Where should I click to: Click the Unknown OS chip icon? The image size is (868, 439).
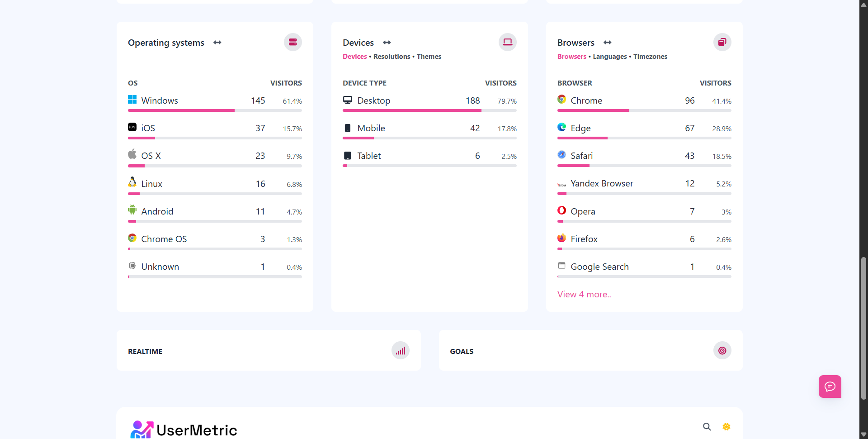[x=132, y=265]
